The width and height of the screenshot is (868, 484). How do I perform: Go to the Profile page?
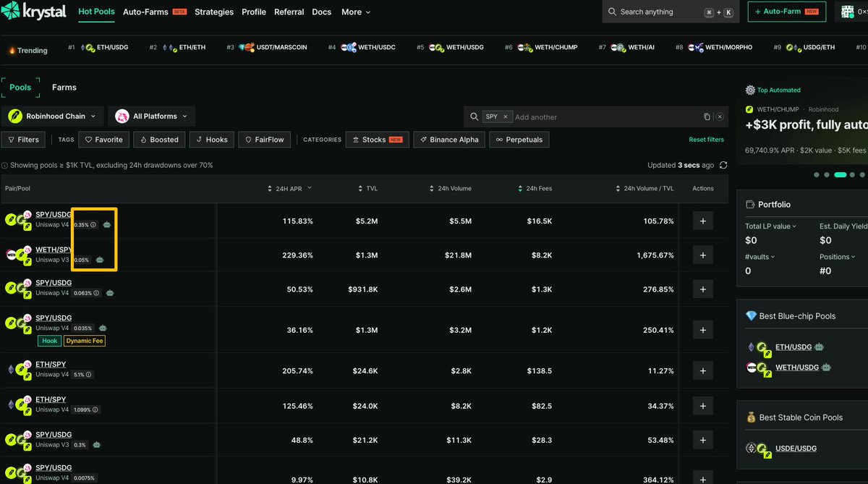click(254, 12)
